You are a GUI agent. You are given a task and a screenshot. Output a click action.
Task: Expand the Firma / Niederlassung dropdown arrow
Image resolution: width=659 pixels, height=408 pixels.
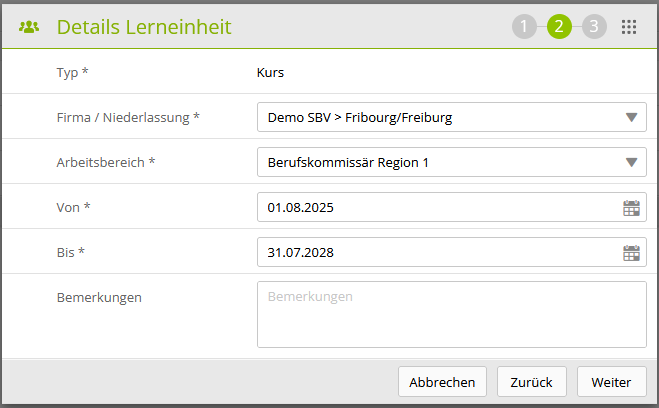(x=631, y=118)
